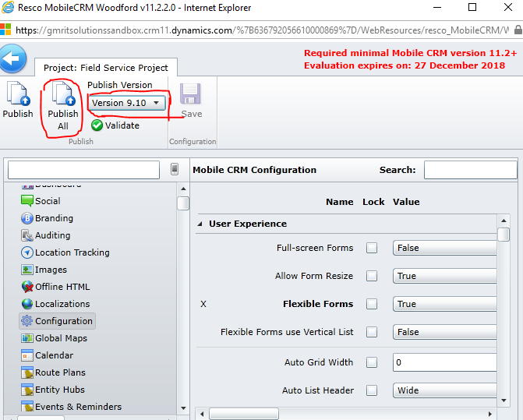Click sidebar scrollbar down arrow

click(x=183, y=408)
